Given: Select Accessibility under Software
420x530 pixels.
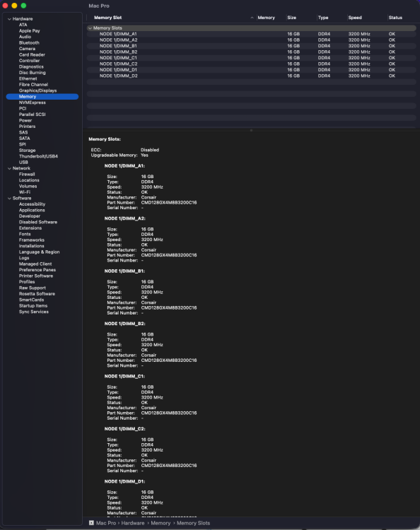Looking at the screenshot, I should (x=32, y=204).
